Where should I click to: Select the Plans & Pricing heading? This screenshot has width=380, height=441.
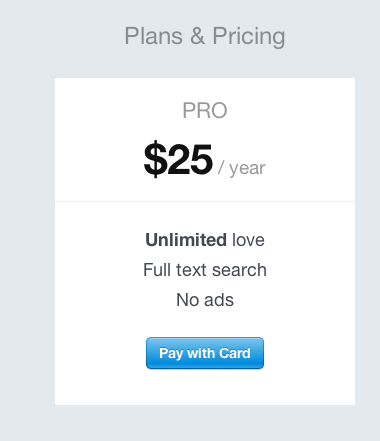[x=205, y=36]
